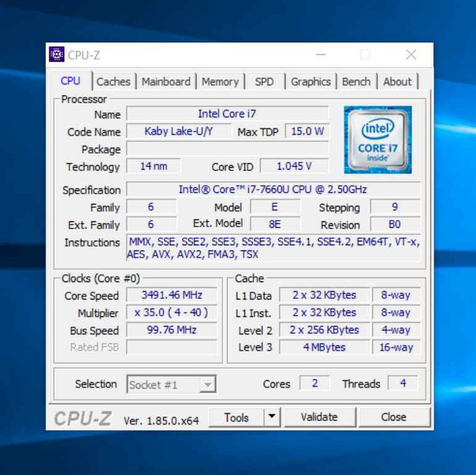Click the Tools button

click(236, 418)
